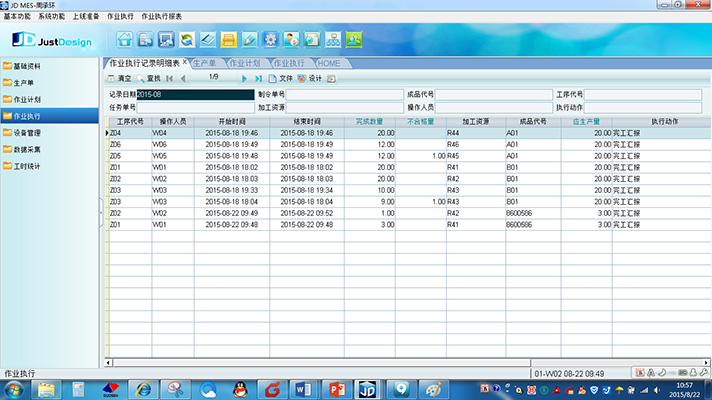This screenshot has width=712, height=400.
Task: Click the person with dollar coin icon
Action: click(291, 40)
